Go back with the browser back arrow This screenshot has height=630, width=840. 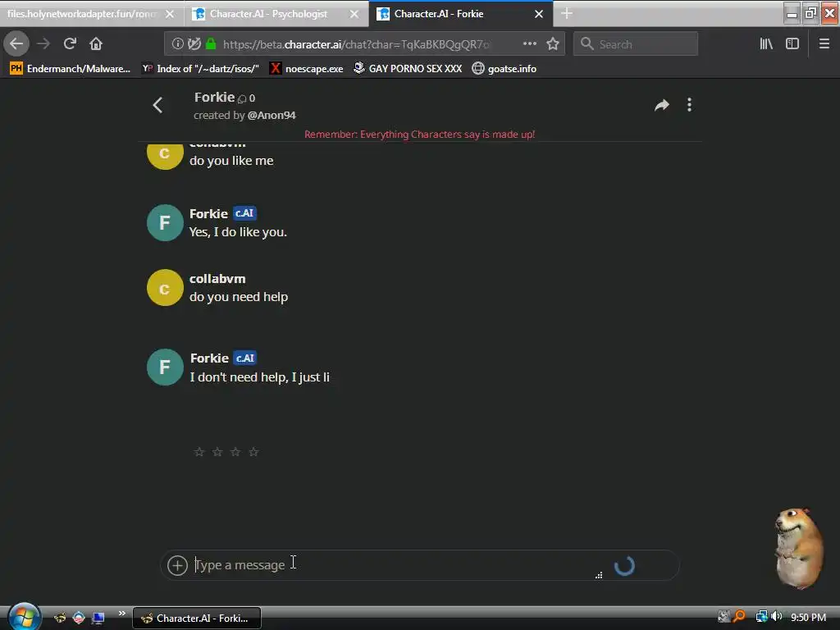[16, 43]
